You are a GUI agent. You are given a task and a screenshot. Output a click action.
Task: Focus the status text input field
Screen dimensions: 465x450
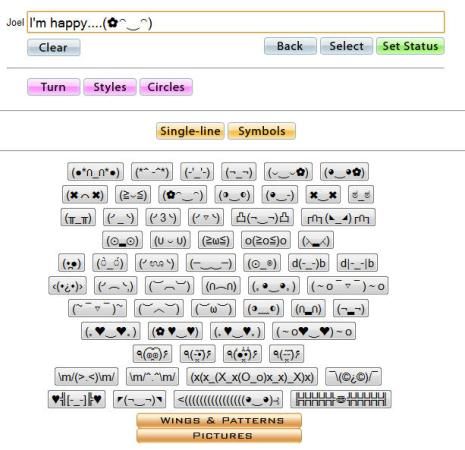tap(236, 22)
